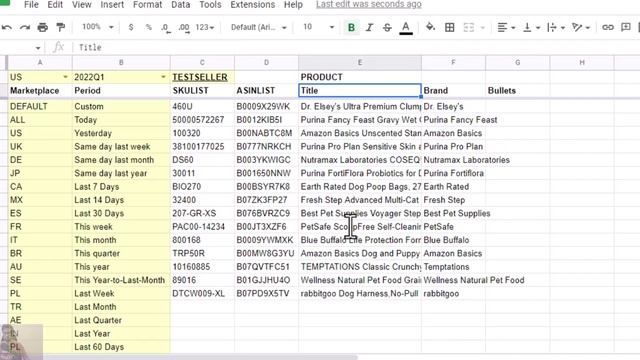This screenshot has width=640, height=360.
Task: Redo the last action
Action: point(24,27)
